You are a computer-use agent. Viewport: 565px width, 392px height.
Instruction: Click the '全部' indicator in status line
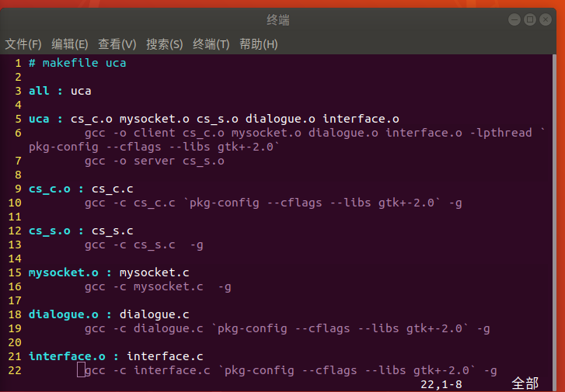tap(525, 384)
